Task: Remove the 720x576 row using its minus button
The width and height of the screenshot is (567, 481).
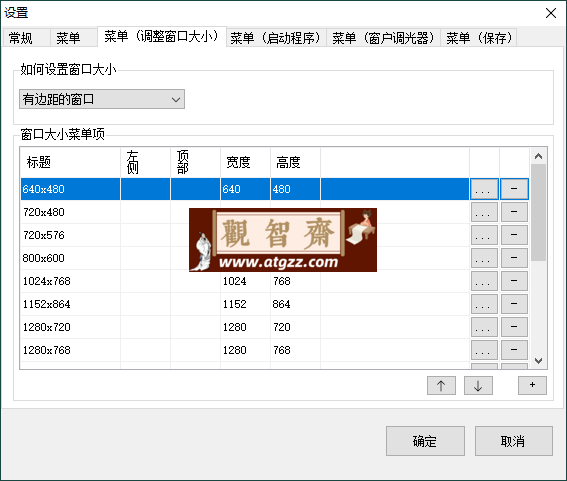Action: pyautogui.click(x=514, y=235)
